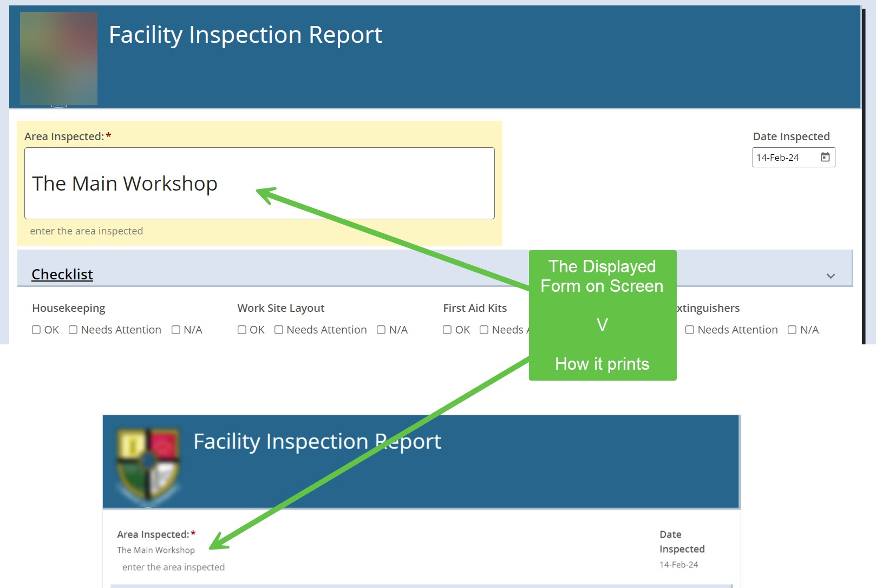Click the Facility Inspection Report title in the print preview

[317, 442]
